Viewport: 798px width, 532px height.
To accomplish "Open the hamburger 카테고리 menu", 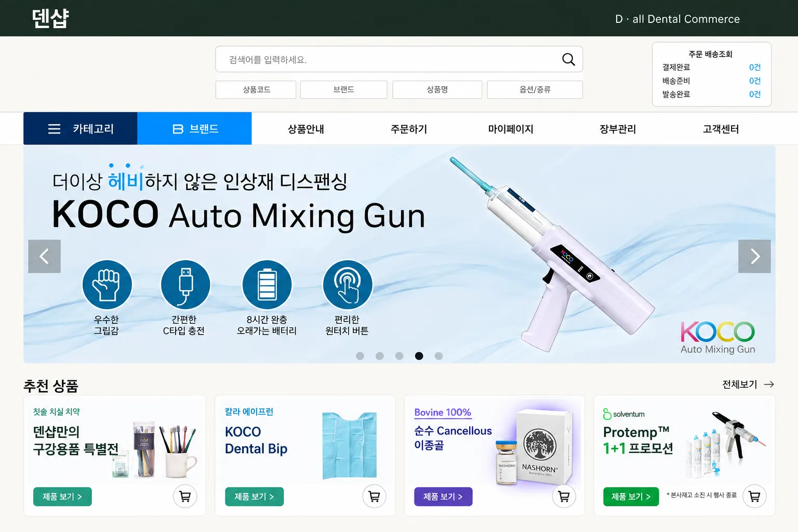I will point(81,128).
